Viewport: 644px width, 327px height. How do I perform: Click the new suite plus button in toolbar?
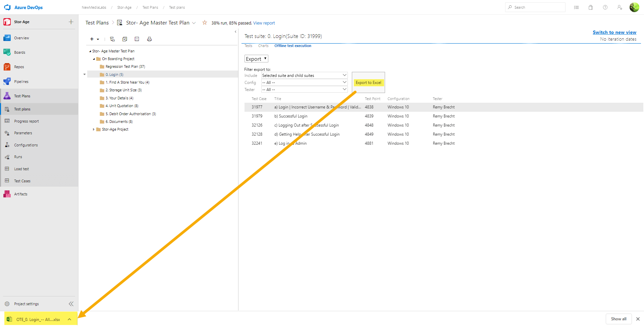click(x=92, y=39)
